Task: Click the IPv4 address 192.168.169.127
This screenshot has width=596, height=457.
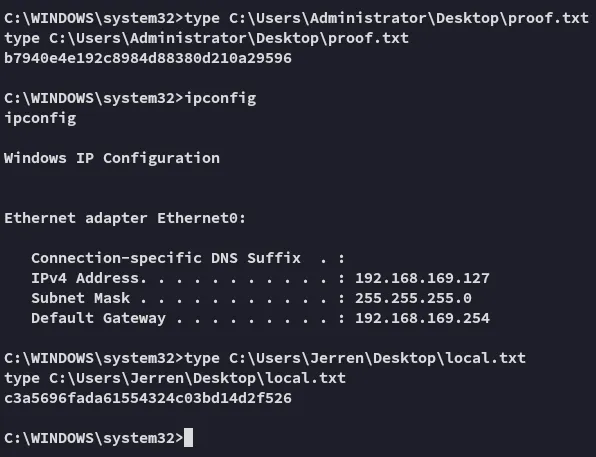Action: point(422,278)
